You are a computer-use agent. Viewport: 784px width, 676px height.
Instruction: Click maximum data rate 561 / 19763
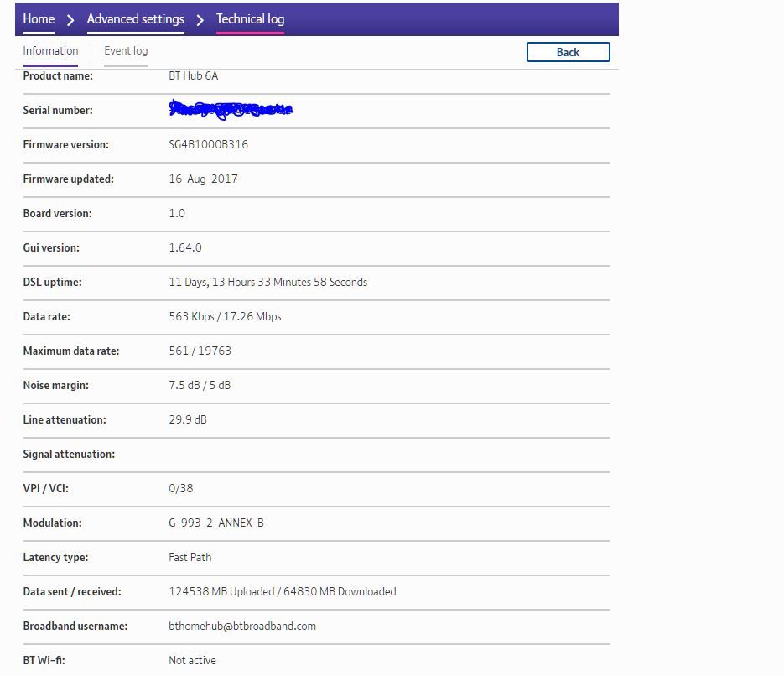pyautogui.click(x=200, y=351)
